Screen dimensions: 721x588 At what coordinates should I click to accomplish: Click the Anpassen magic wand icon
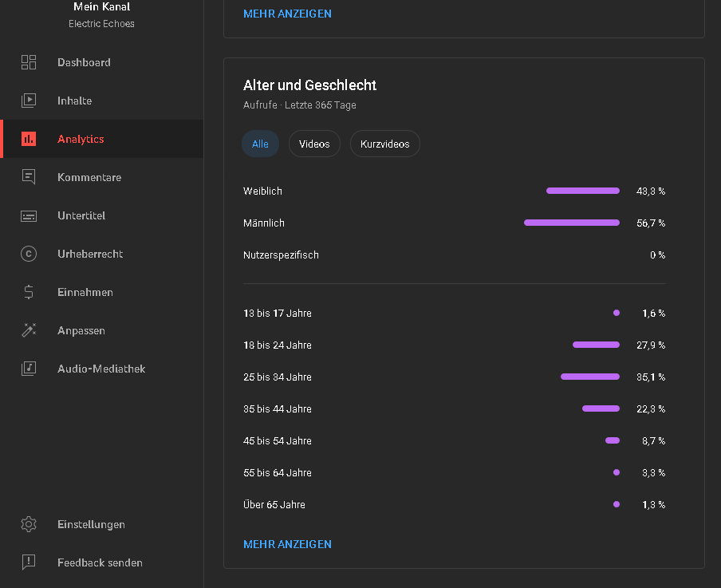click(x=29, y=330)
